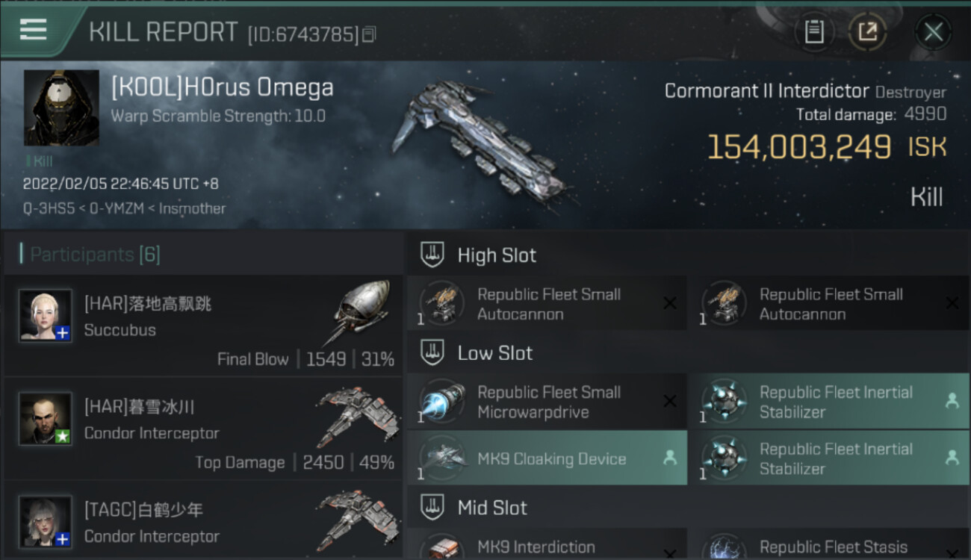Copy the kill report ID icon
971x560 pixels.
coord(369,34)
